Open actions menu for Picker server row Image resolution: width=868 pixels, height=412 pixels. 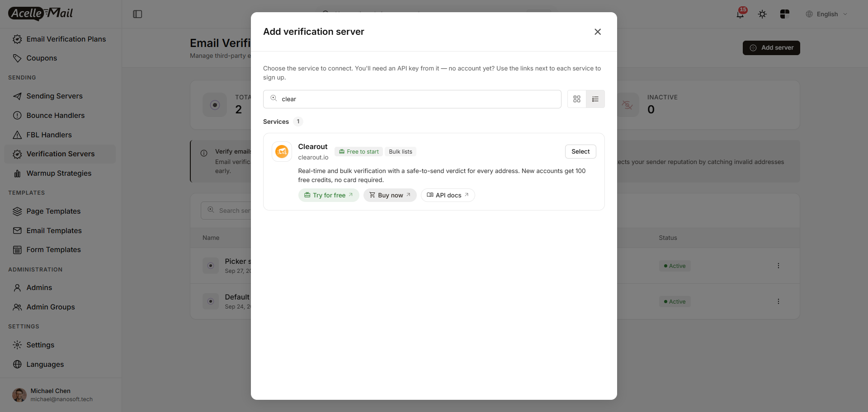[778, 266]
